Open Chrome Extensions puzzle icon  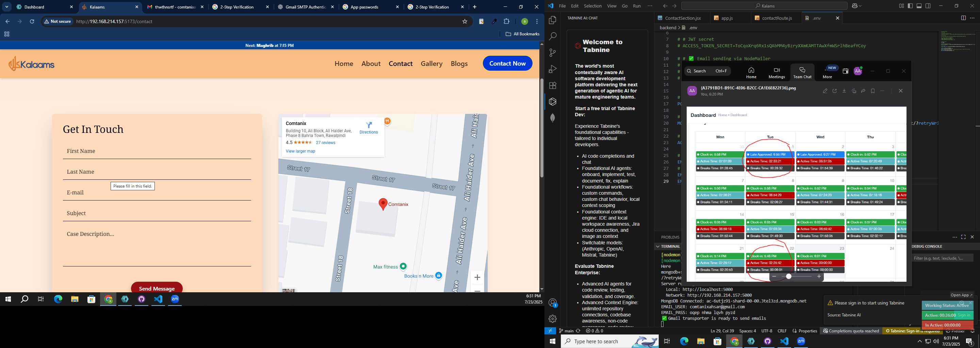[506, 22]
